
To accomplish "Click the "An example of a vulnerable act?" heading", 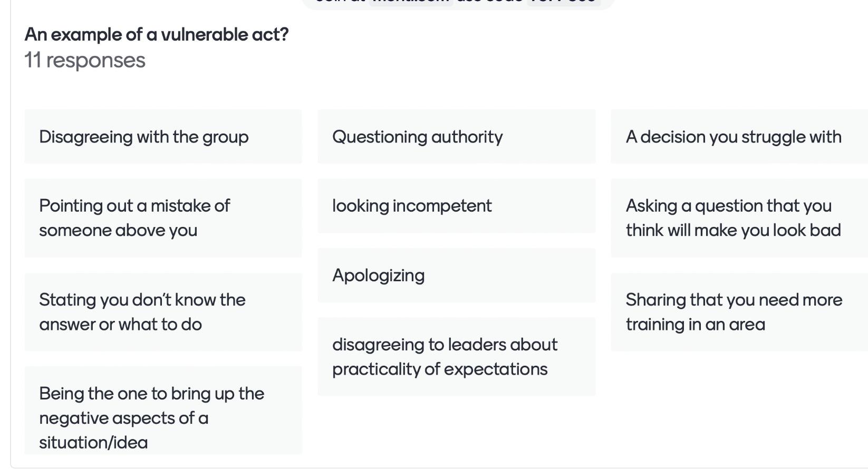I will (x=157, y=34).
